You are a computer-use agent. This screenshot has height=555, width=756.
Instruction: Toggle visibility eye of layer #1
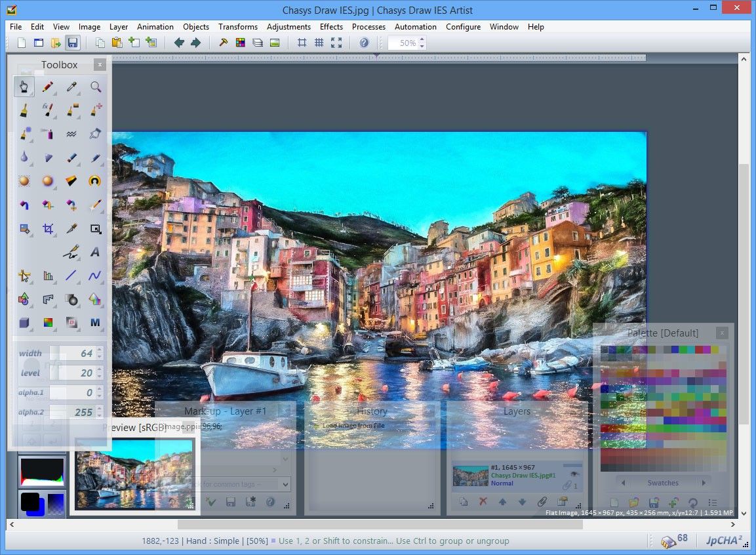point(574,473)
